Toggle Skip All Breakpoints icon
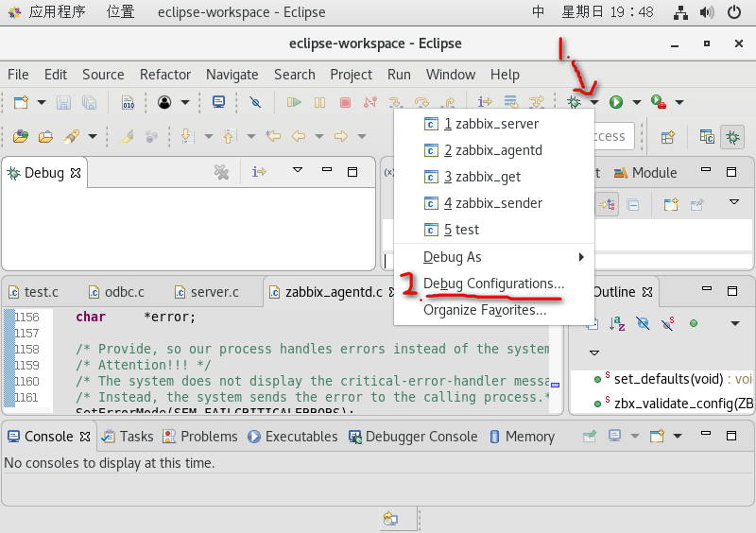 click(x=255, y=102)
